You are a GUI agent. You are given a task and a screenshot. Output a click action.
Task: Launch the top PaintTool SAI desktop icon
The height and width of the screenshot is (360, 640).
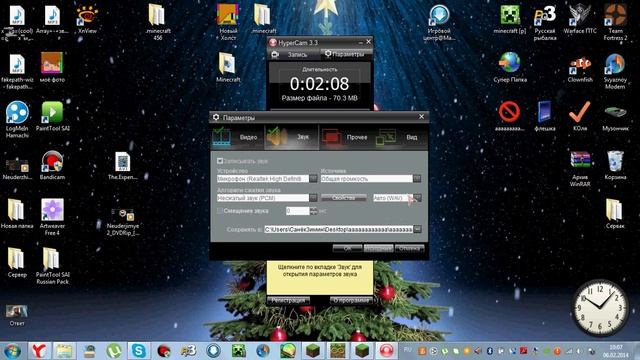[x=52, y=116]
